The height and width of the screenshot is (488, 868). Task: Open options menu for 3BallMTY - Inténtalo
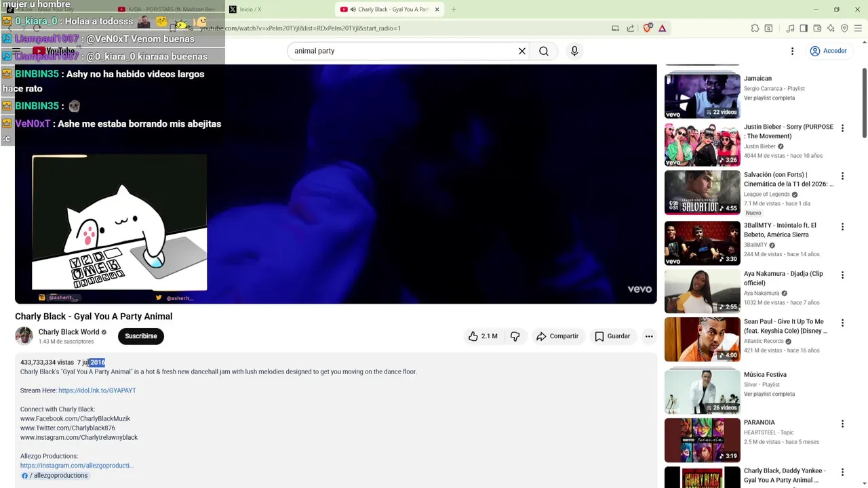point(842,227)
